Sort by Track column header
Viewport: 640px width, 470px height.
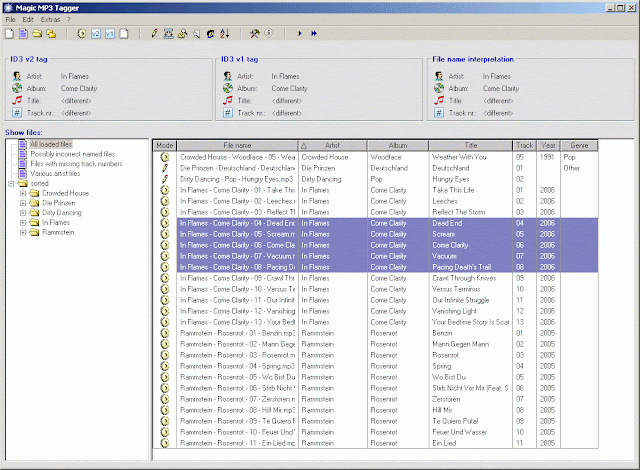[524, 146]
